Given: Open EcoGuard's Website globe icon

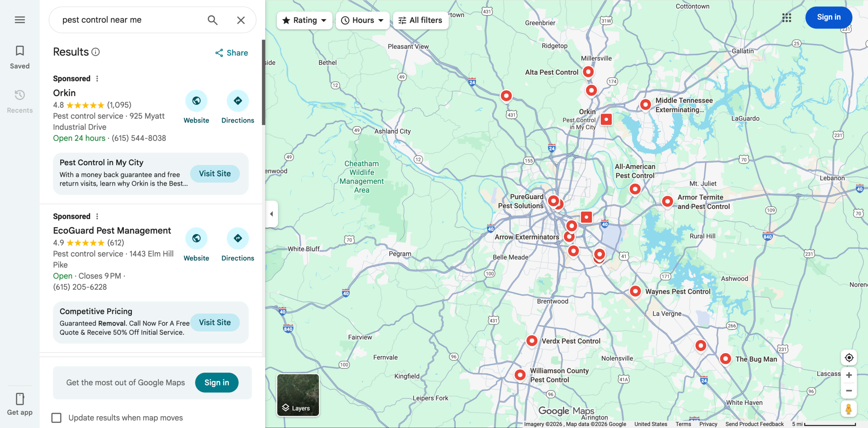Looking at the screenshot, I should [x=196, y=239].
